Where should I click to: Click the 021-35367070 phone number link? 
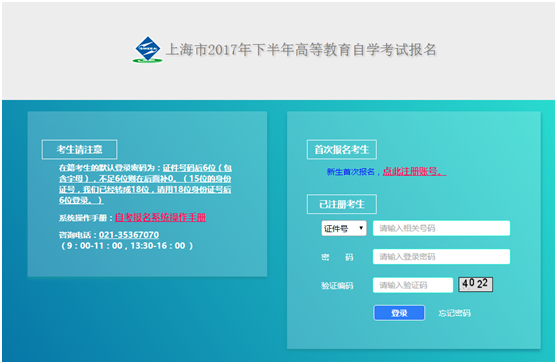click(x=129, y=235)
